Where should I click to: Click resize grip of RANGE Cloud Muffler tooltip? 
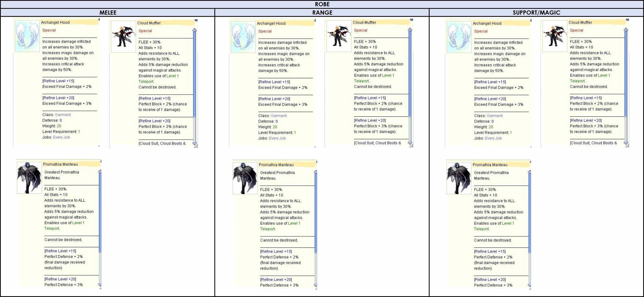tap(411, 146)
